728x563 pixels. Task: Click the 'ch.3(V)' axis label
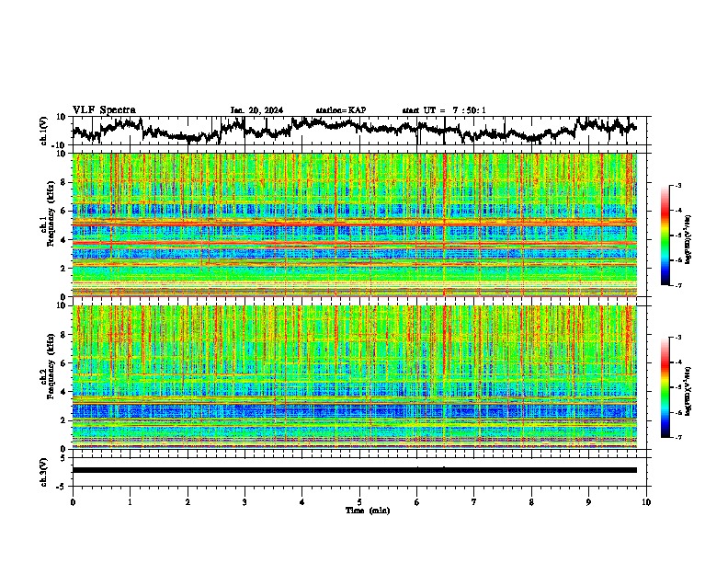tap(44, 473)
